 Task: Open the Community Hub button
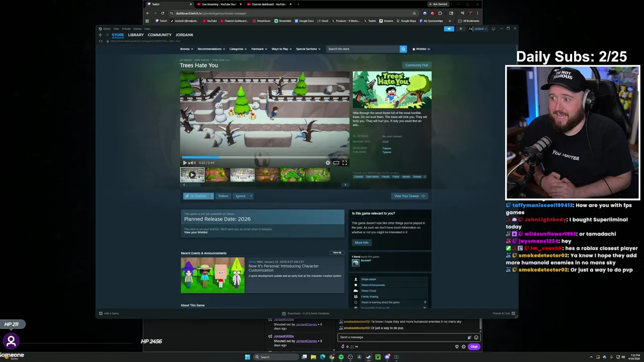pyautogui.click(x=417, y=65)
